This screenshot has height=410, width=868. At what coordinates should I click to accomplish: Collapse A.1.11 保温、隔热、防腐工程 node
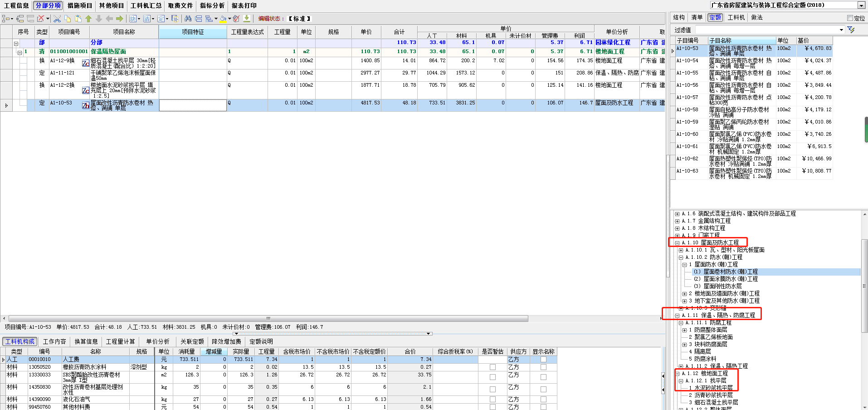point(677,316)
